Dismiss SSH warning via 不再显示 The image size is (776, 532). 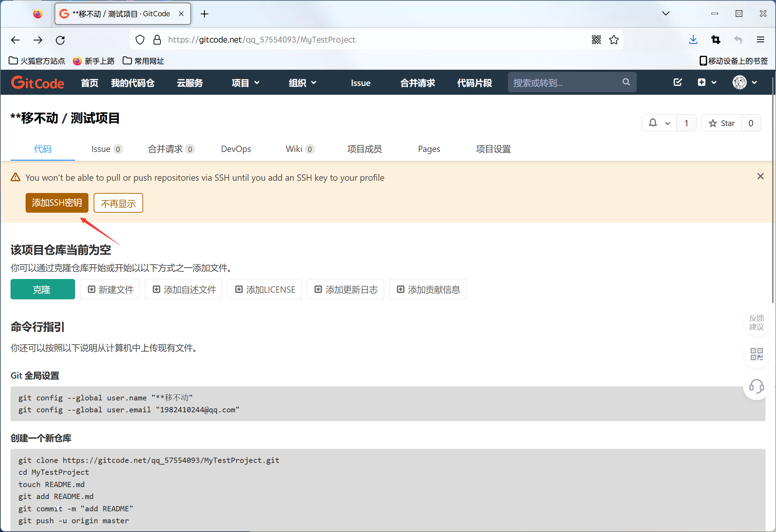pyautogui.click(x=118, y=203)
